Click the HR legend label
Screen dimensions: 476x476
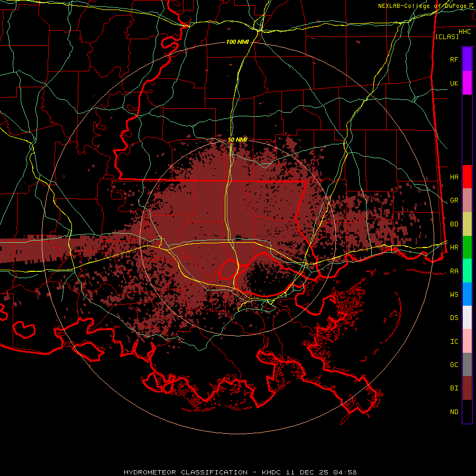click(454, 248)
